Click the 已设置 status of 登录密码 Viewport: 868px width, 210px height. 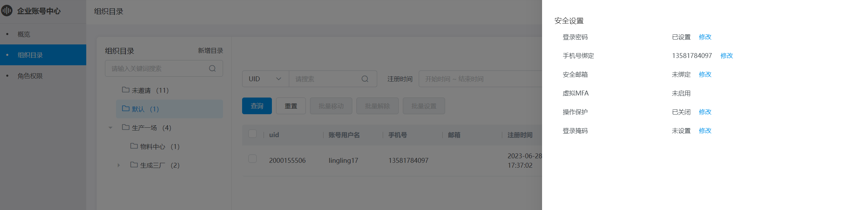tap(681, 37)
